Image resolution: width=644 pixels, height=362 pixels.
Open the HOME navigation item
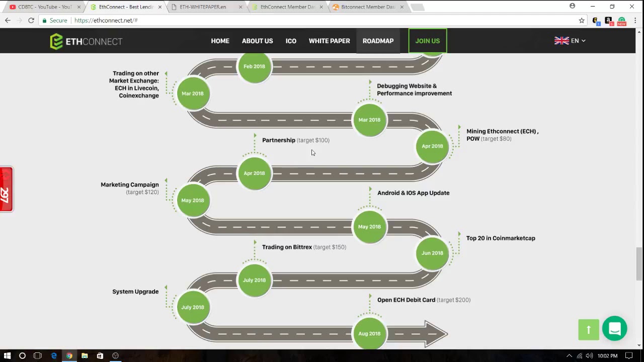(220, 41)
